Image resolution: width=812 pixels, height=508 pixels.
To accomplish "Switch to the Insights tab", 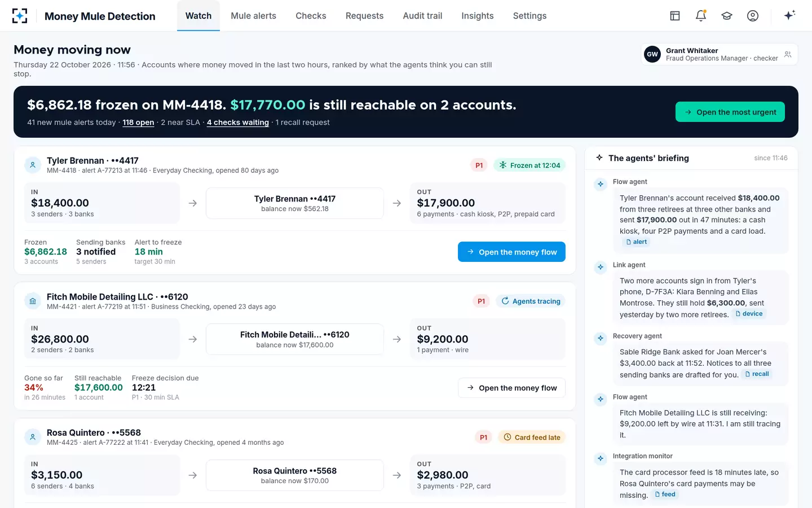I will click(478, 16).
